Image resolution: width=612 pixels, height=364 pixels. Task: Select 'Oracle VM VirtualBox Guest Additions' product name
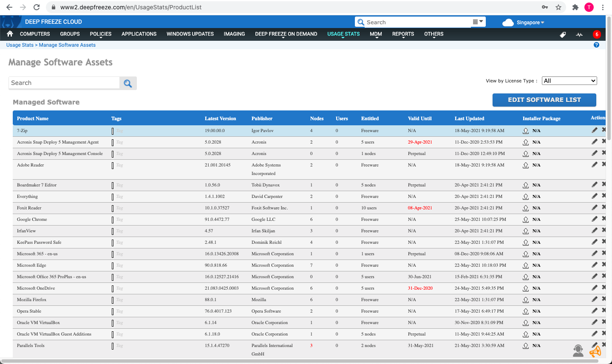click(54, 334)
